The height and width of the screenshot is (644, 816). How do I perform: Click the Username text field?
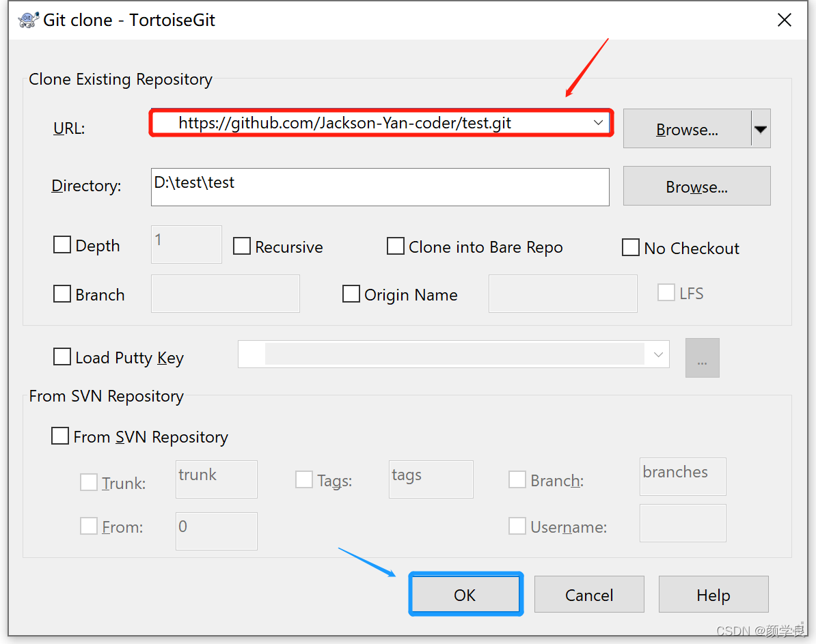click(683, 523)
